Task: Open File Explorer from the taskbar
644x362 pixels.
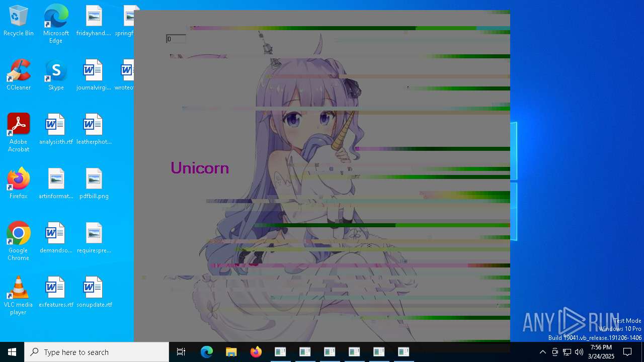Action: click(231, 352)
